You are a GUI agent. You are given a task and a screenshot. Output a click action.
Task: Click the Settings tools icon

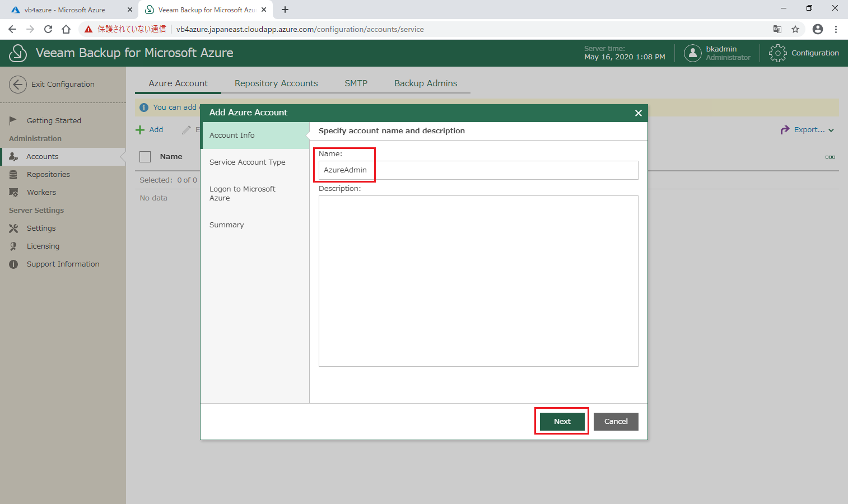click(13, 228)
